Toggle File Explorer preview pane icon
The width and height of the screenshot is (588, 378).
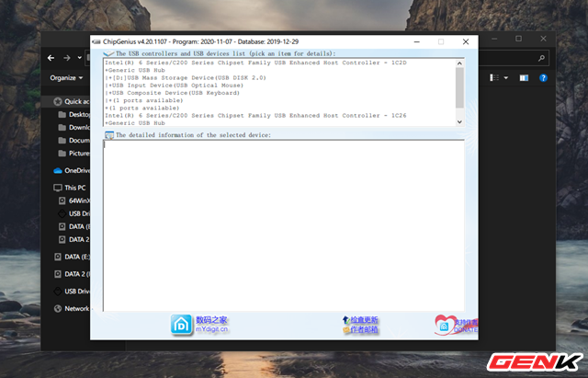pos(524,77)
